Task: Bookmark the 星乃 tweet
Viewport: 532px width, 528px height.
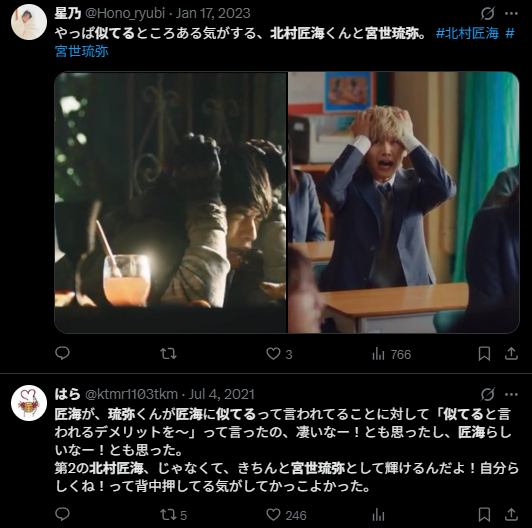Action: click(484, 354)
